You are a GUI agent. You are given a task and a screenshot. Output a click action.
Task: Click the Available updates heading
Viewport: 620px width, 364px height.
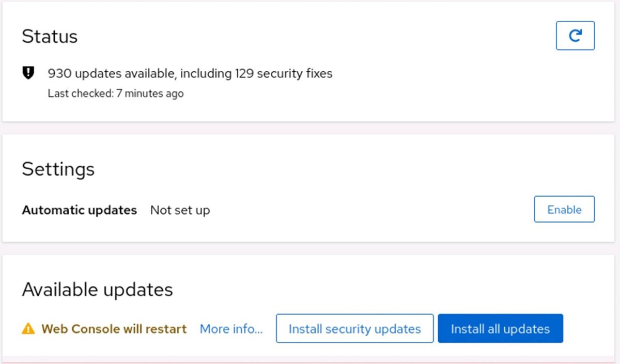(x=97, y=290)
